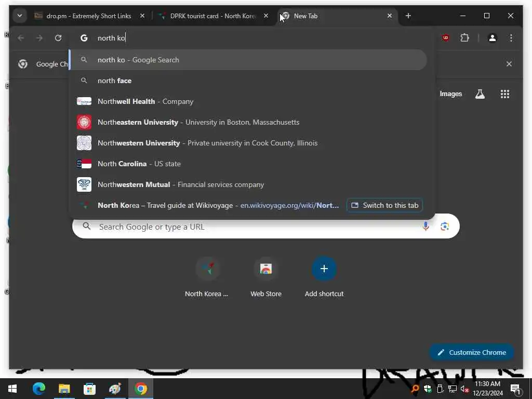Image resolution: width=532 pixels, height=399 pixels.
Task: Open the uBlock Origin extension icon
Action: [x=446, y=38]
